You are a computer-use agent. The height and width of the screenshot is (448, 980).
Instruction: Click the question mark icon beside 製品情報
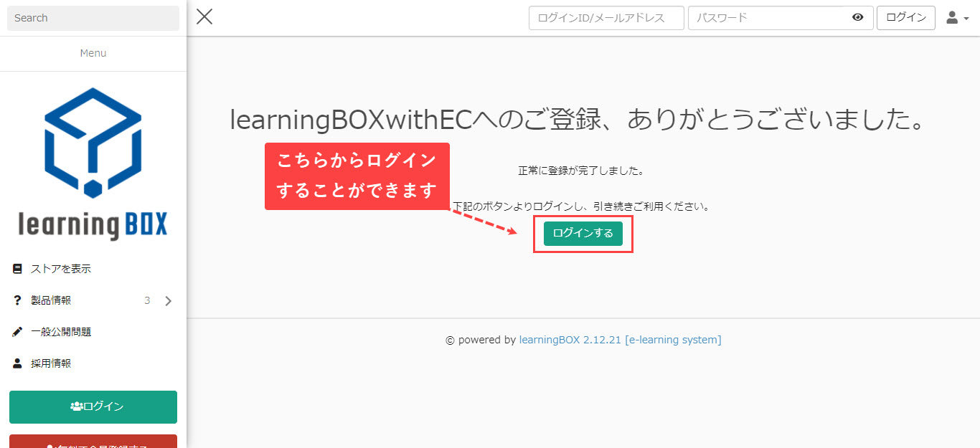coord(18,300)
